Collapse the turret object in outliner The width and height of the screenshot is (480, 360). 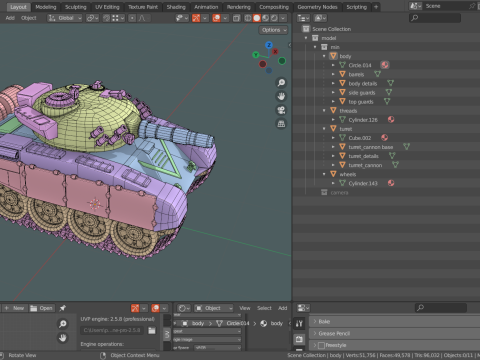click(x=324, y=128)
